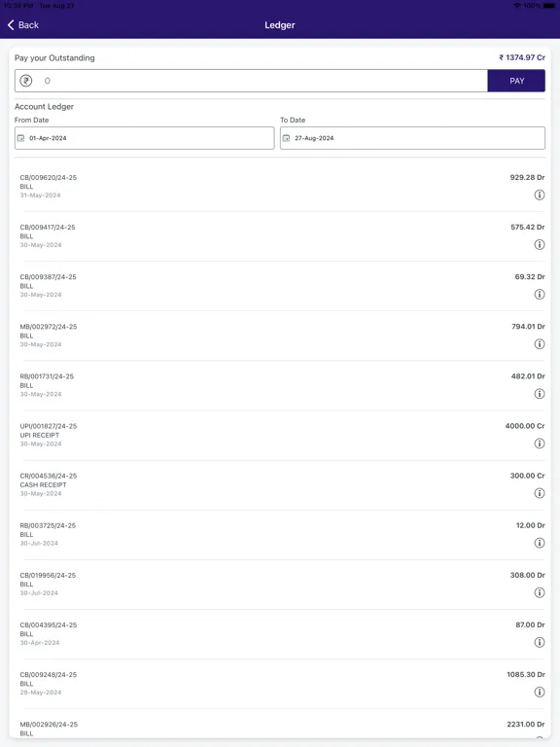Image resolution: width=560 pixels, height=747 pixels.
Task: Show details icon for 575.42 Dr entry
Action: click(539, 244)
